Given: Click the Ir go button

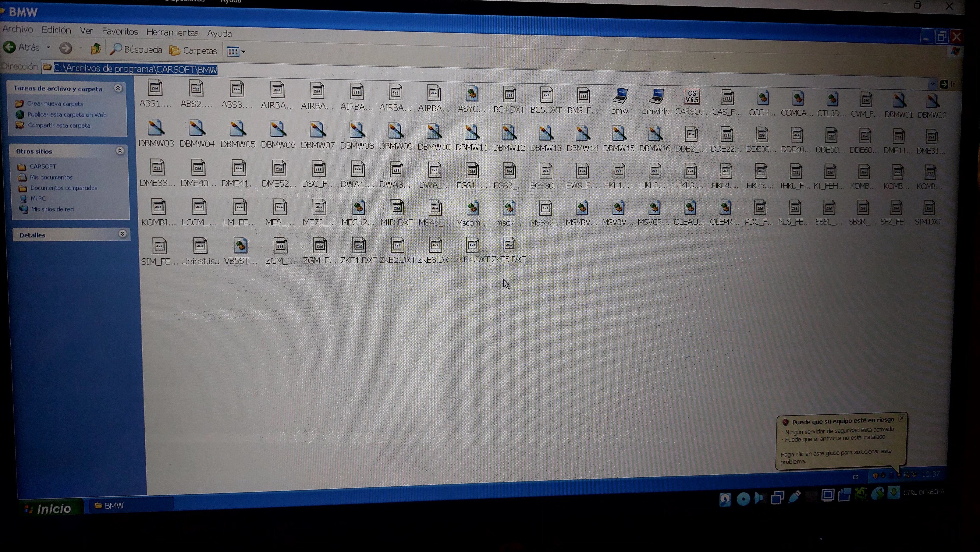Looking at the screenshot, I should coord(947,84).
